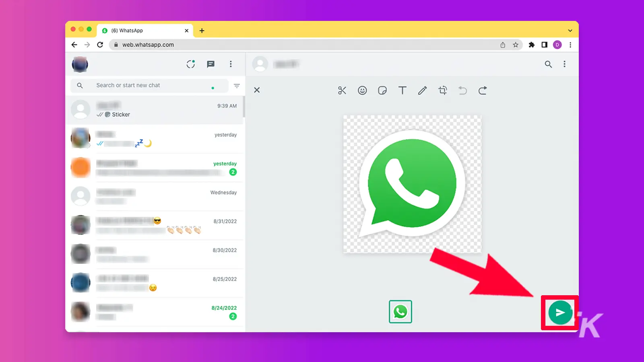
Task: Open the sticker tool in the editor
Action: [x=382, y=90]
